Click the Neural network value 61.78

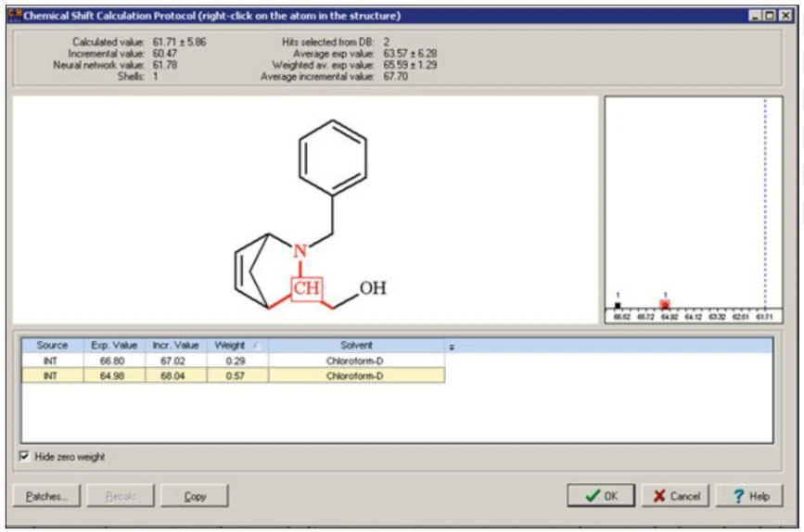point(164,65)
